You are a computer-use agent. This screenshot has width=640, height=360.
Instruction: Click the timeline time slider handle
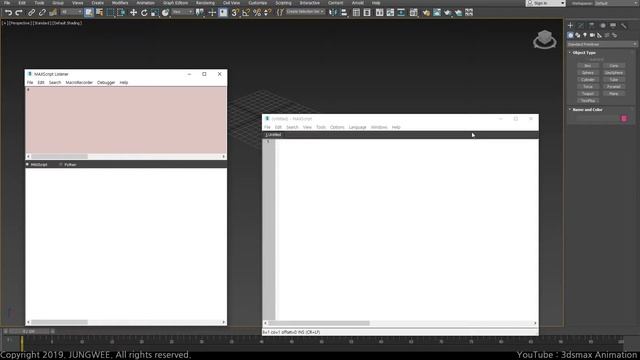pyautogui.click(x=29, y=331)
